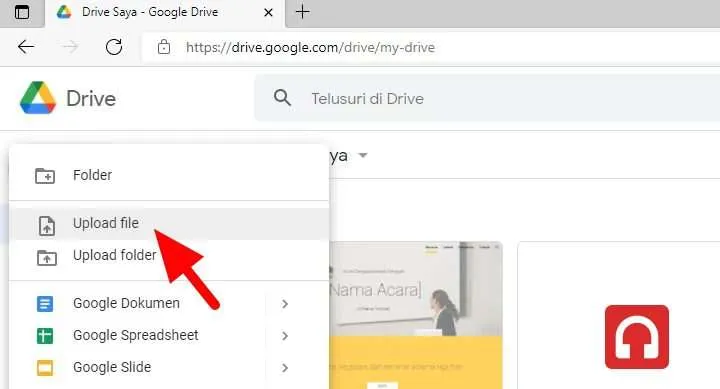Open the Drive Saya dropdown arrow
The height and width of the screenshot is (389, 720).
[363, 155]
